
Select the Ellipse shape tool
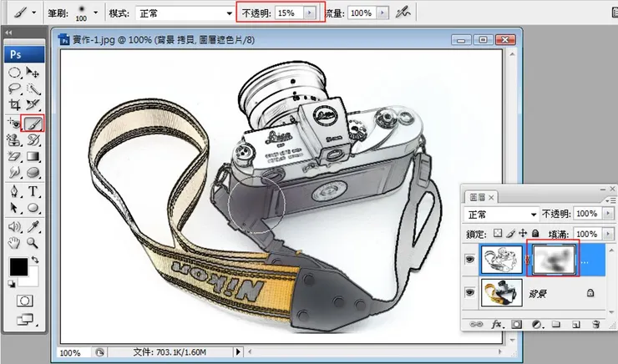point(33,208)
